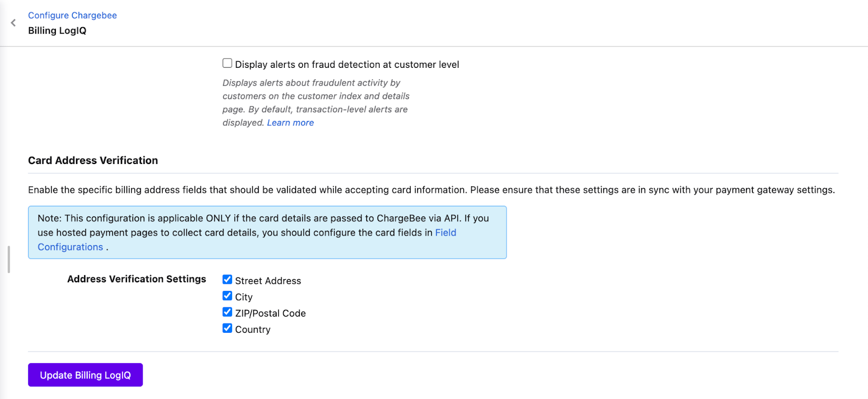Disable the Country verification checkbox
Screen dimensions: 868x399
point(227,328)
